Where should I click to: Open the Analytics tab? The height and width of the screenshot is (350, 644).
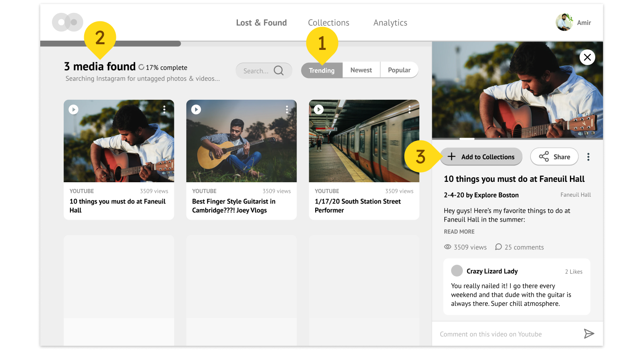click(390, 23)
